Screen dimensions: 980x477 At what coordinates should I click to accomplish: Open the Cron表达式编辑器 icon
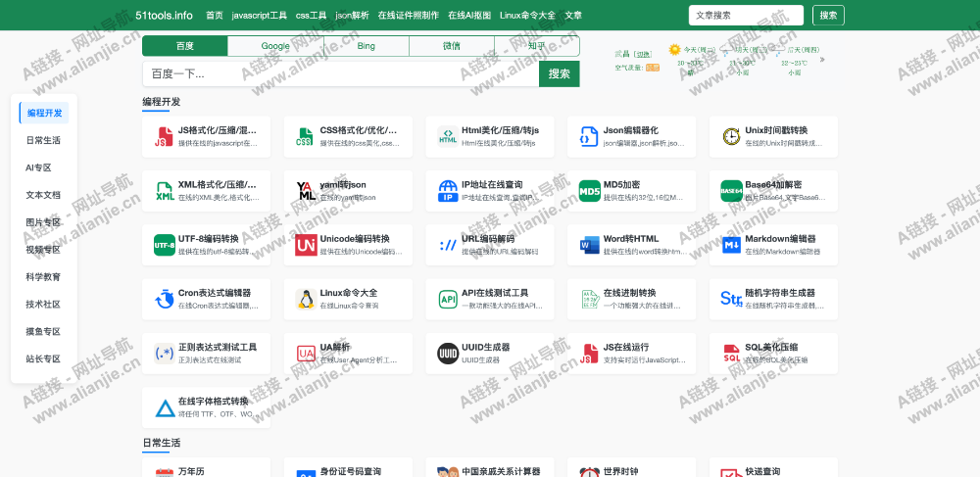click(165, 300)
